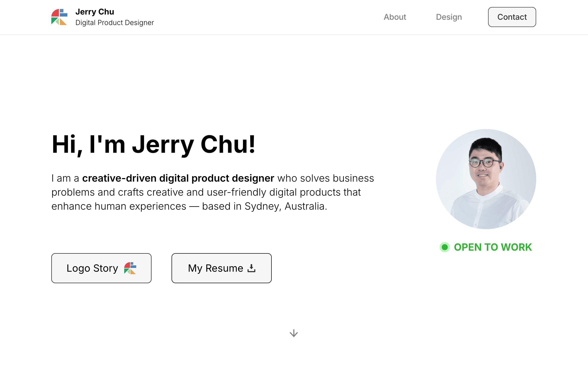Image resolution: width=588 pixels, height=365 pixels.
Task: Click the Jerry Chu name in header
Action: 95,12
